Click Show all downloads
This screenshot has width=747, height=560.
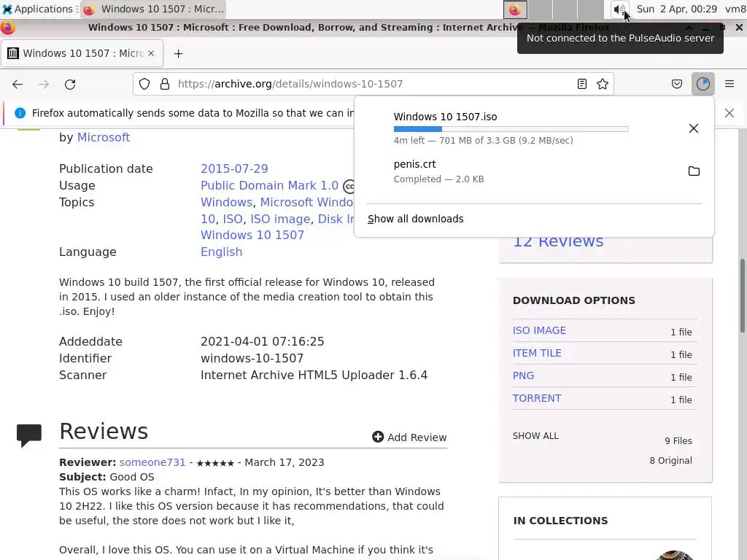tap(415, 219)
